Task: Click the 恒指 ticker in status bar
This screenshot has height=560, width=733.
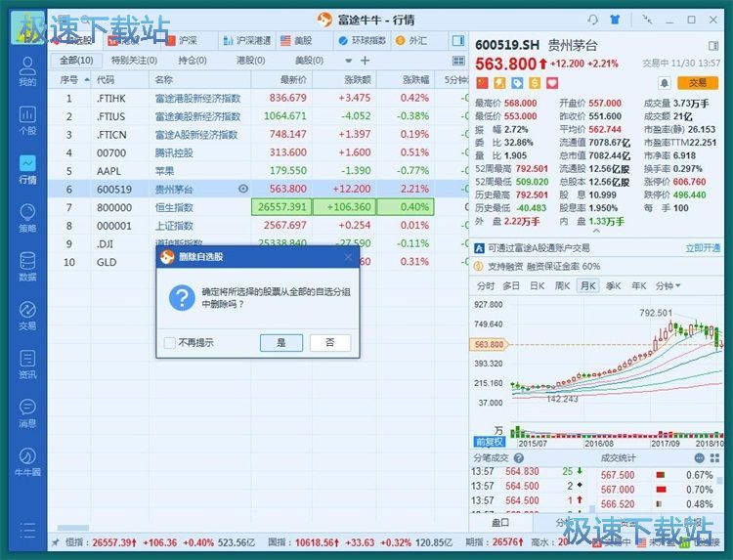Action: tap(159, 542)
